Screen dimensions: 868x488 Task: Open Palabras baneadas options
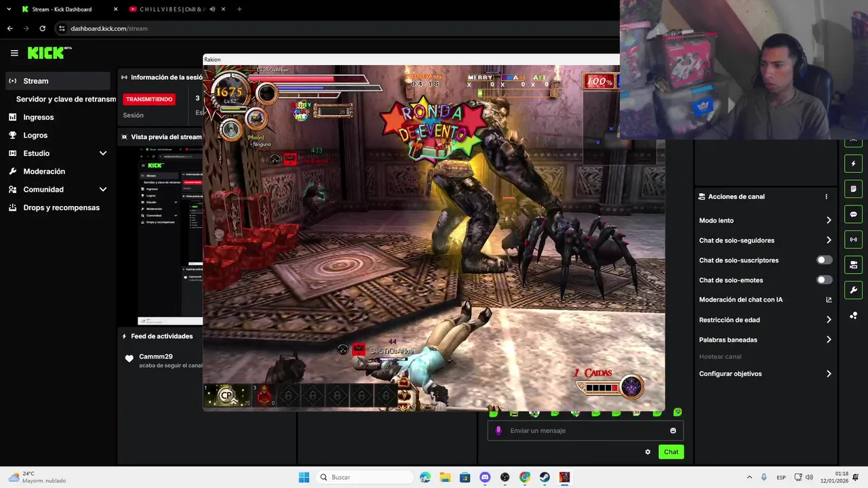pyautogui.click(x=765, y=340)
